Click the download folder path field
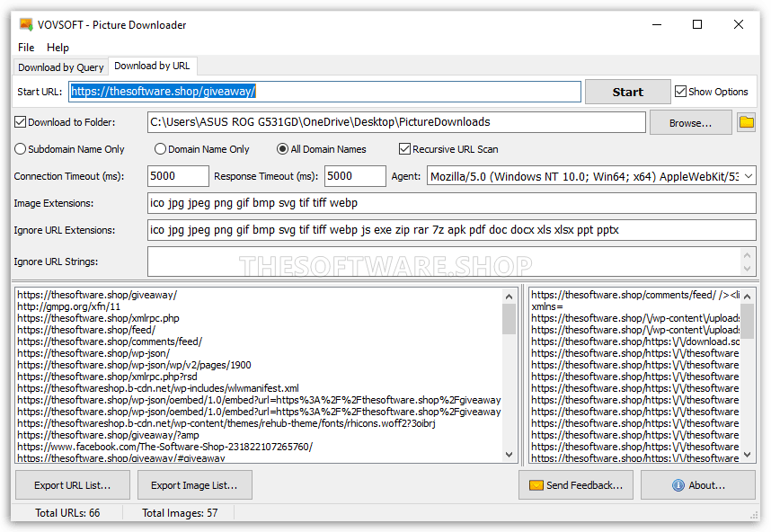Viewport: 771px width, 532px height. (396, 122)
